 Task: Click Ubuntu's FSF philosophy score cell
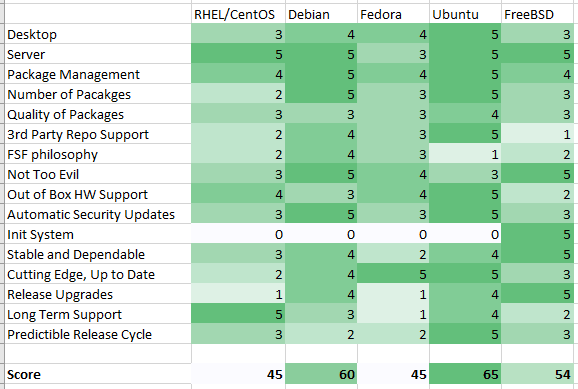[465, 154]
